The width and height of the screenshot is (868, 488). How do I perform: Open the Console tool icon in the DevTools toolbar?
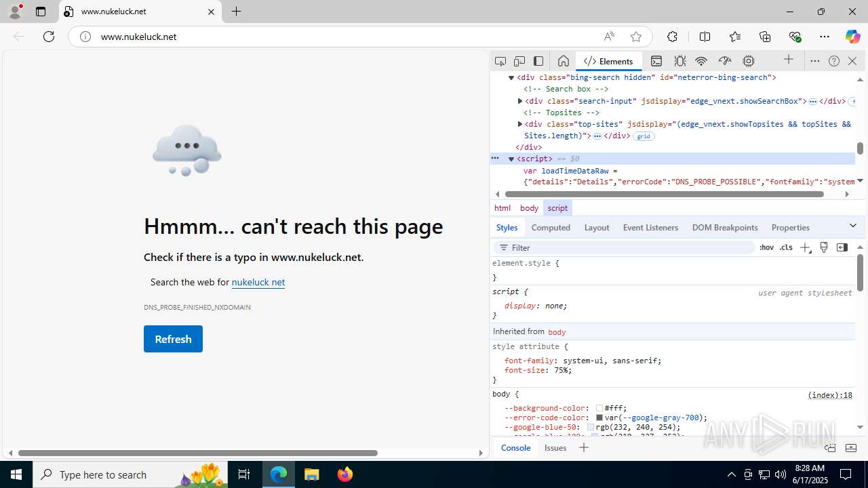click(x=656, y=61)
